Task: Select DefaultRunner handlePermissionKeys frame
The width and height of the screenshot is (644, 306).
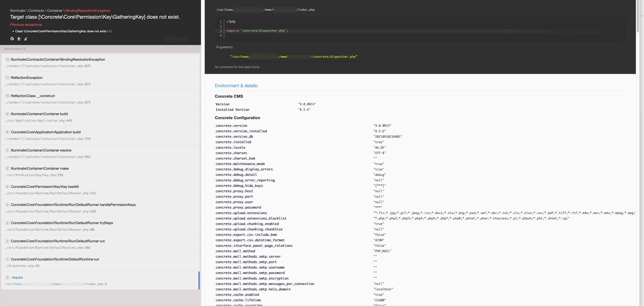Action: coord(101,208)
